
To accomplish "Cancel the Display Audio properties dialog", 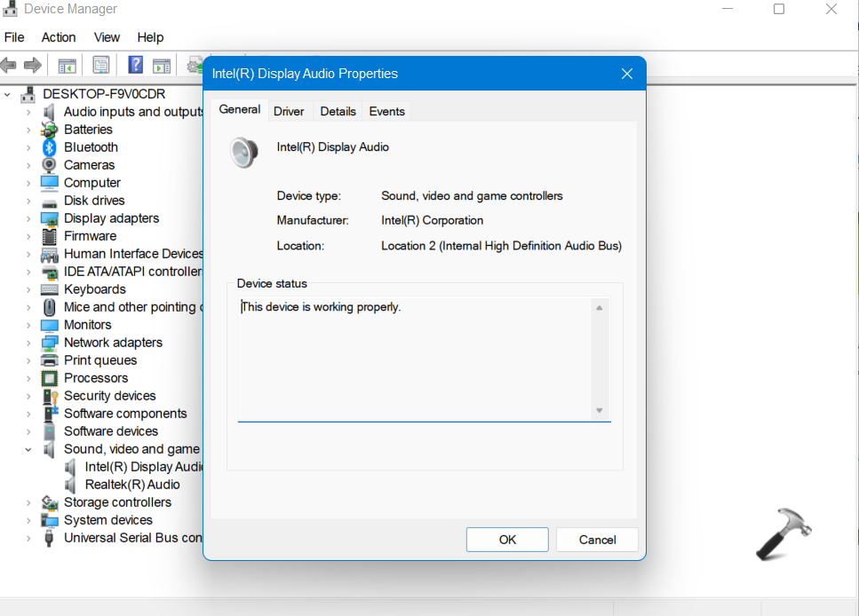I will (597, 540).
